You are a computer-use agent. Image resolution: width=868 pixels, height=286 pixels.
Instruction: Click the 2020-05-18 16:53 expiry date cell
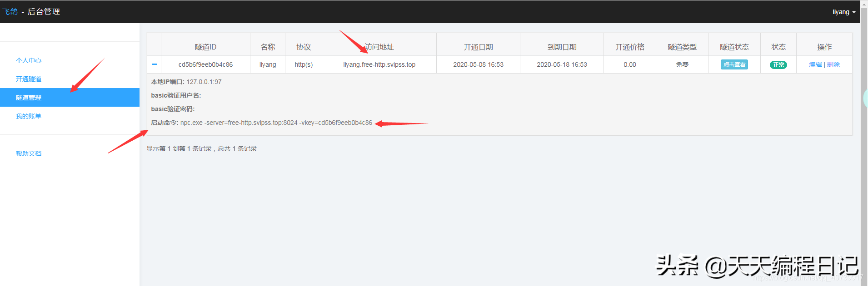click(562, 64)
